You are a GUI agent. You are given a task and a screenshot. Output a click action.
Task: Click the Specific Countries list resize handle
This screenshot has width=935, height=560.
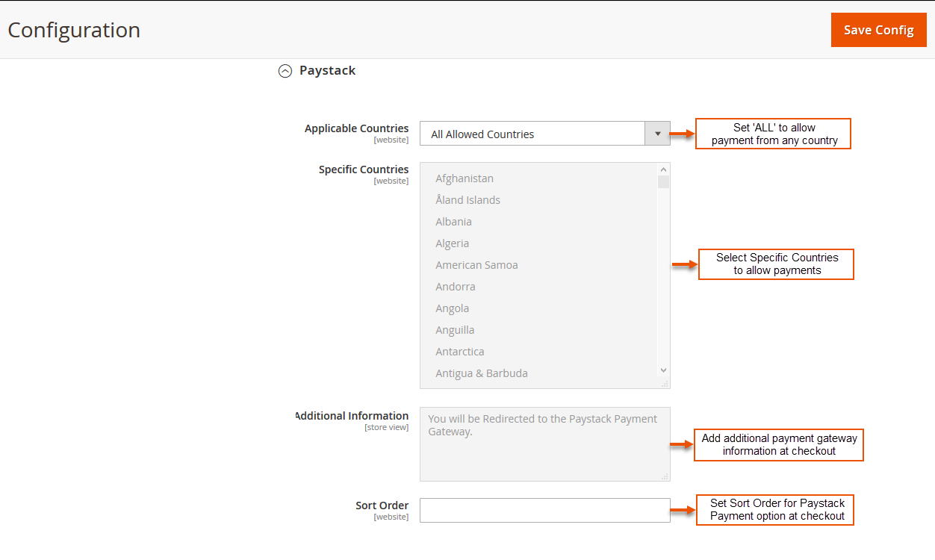665,384
